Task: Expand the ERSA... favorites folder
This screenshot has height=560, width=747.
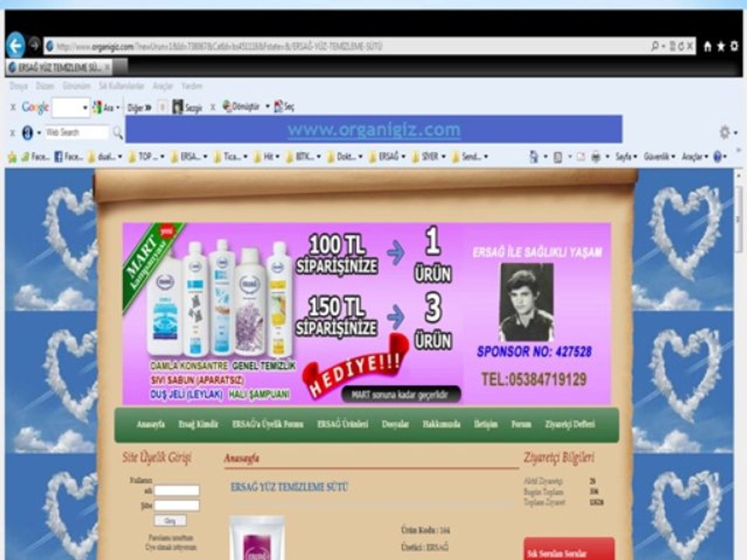Action: (188, 156)
